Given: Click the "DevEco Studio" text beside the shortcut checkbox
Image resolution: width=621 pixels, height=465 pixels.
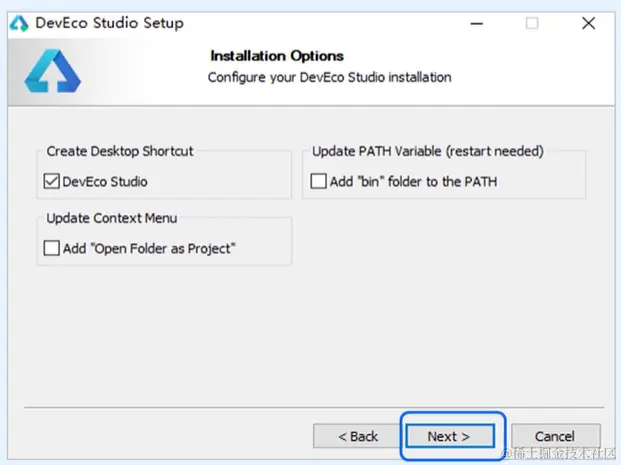Looking at the screenshot, I should [x=105, y=182].
